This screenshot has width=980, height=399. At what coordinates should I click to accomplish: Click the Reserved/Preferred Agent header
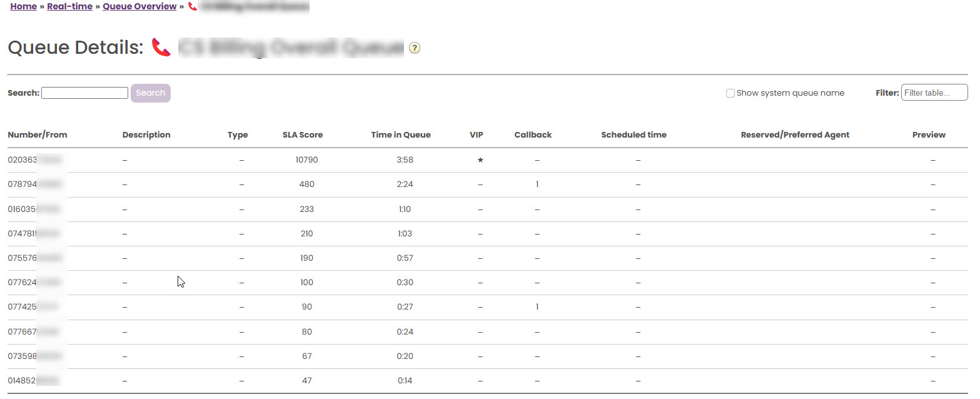[795, 135]
